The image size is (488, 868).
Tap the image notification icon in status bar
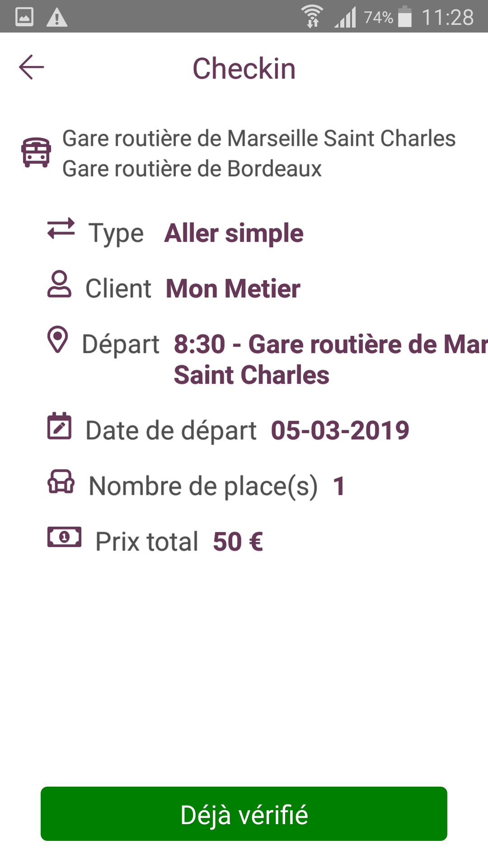[24, 18]
